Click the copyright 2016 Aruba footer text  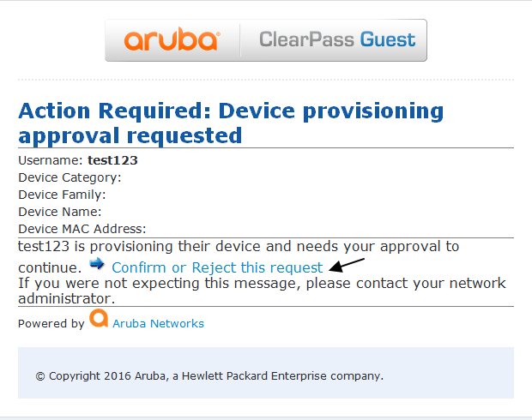[x=209, y=376]
